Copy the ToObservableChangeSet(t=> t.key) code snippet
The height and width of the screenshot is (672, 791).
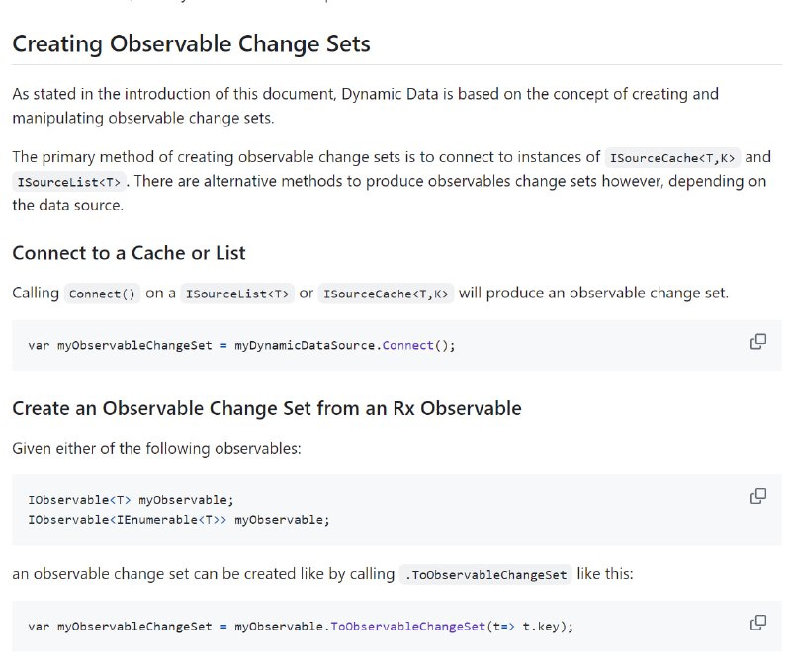757,623
